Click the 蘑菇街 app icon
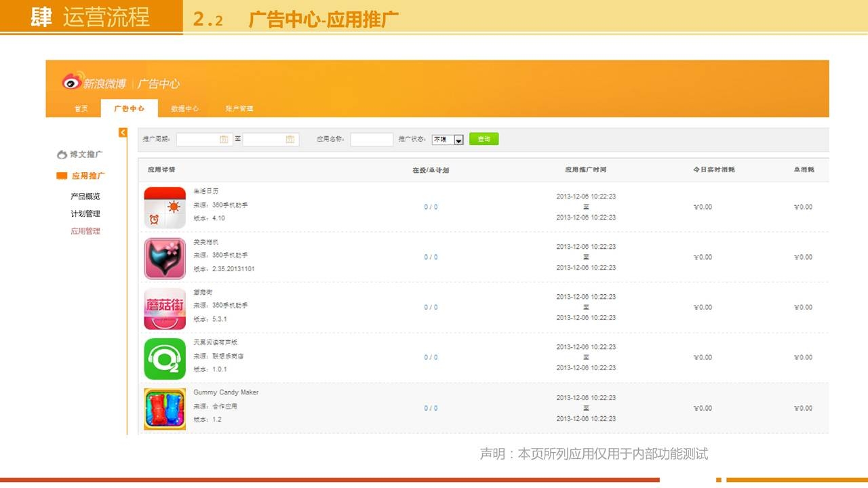The image size is (868, 488). [165, 308]
